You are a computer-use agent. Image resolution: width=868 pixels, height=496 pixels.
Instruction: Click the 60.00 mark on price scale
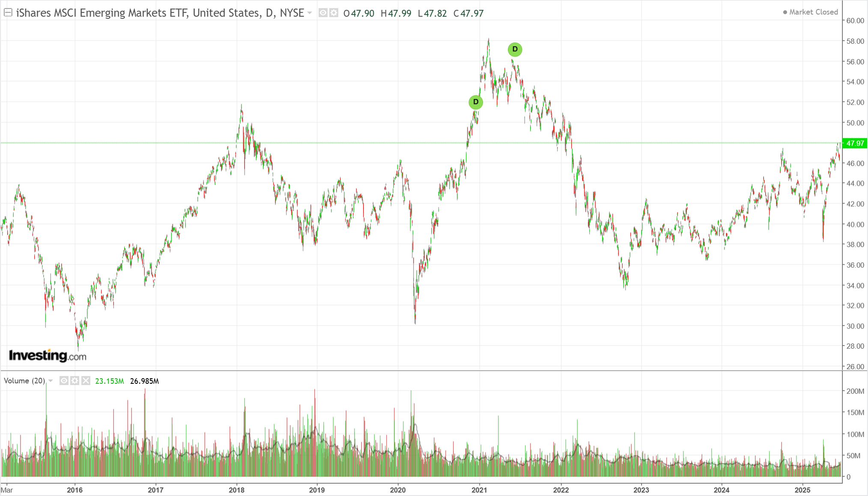(855, 21)
